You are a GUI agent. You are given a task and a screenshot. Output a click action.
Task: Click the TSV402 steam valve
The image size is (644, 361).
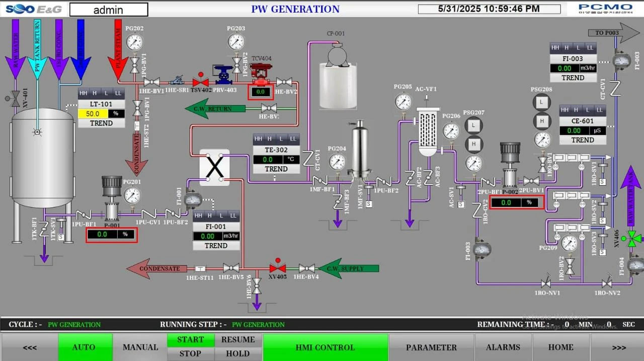200,81
